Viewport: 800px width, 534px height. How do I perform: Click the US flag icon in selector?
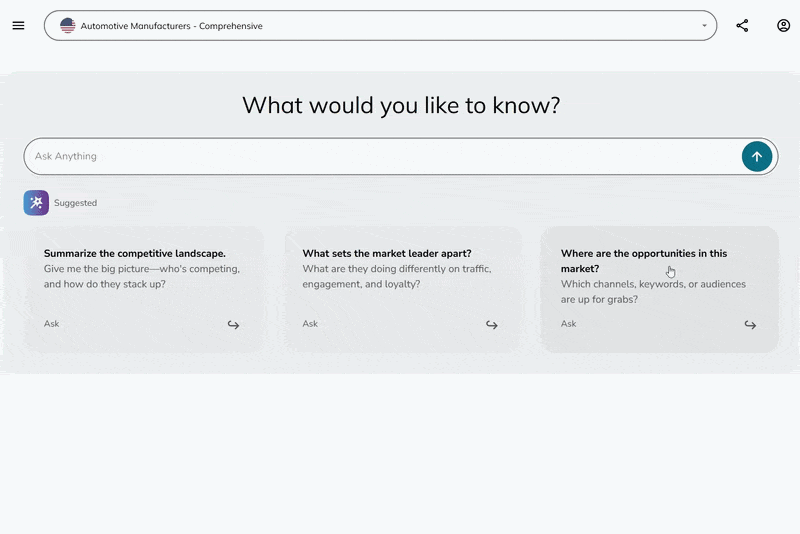click(67, 26)
